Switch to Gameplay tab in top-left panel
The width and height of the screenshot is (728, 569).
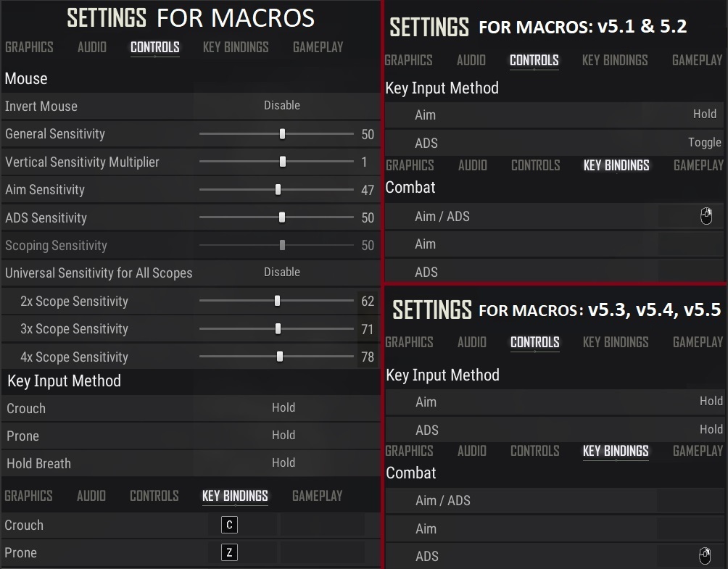tap(318, 47)
